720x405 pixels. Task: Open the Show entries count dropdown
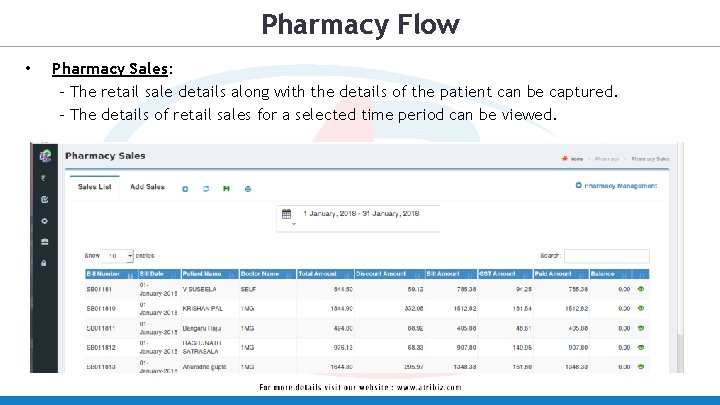(x=119, y=256)
